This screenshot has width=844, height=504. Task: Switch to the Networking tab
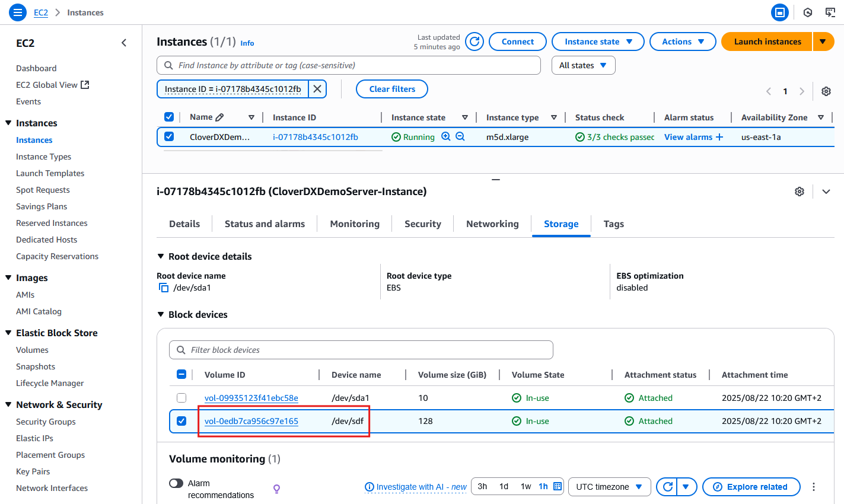point(492,224)
